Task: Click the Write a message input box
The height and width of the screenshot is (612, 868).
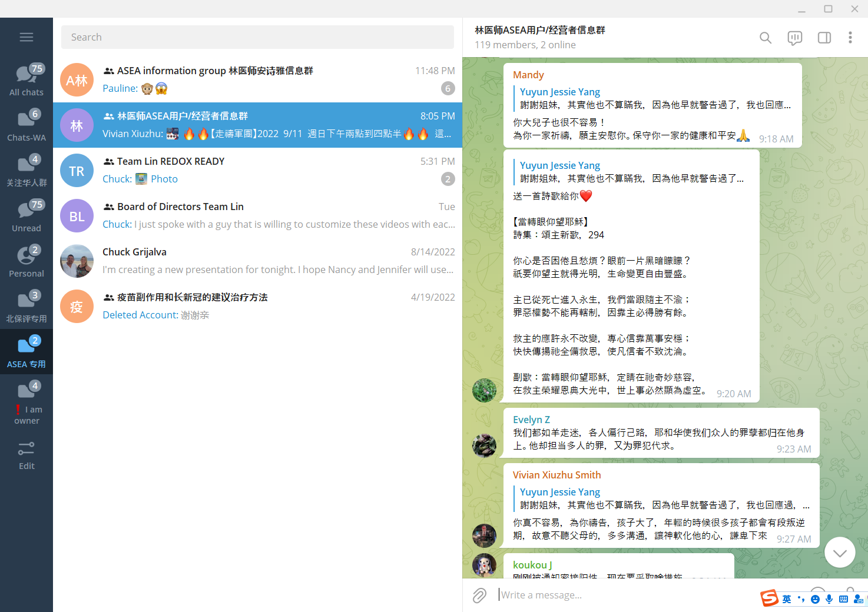Action: point(624,595)
